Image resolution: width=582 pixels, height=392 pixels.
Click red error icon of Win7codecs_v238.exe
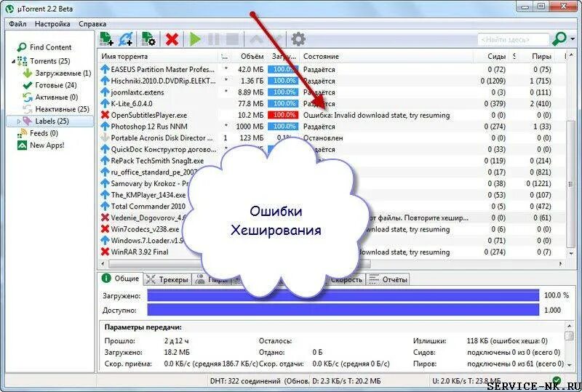point(105,229)
